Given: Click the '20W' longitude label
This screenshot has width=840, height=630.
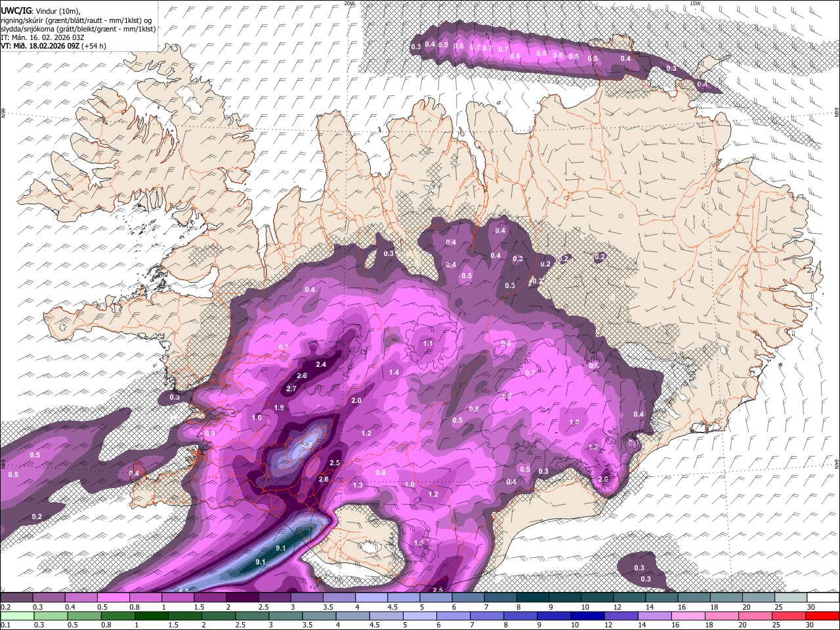Looking at the screenshot, I should [348, 3].
